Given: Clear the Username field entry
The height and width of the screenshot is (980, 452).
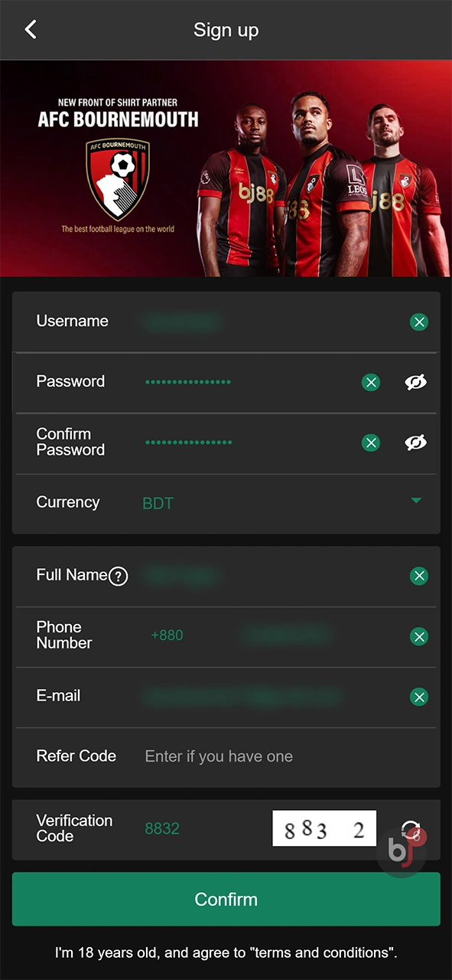Looking at the screenshot, I should click(419, 322).
